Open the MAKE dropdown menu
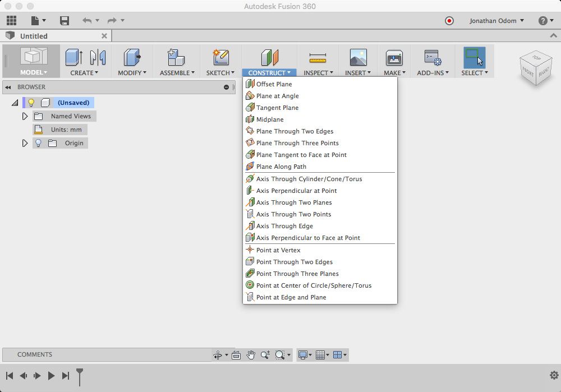Screen dimensions: 561x392 click(394, 72)
